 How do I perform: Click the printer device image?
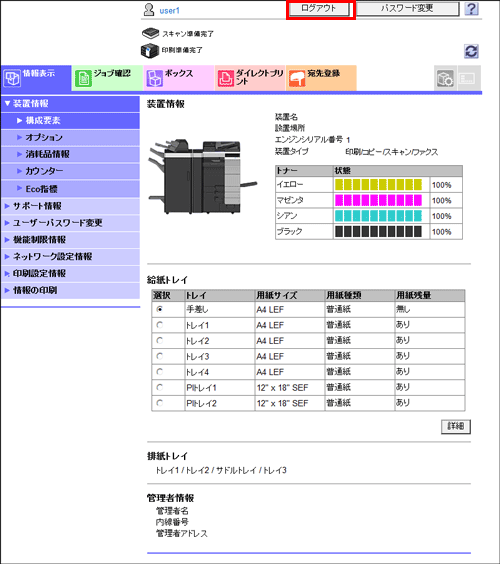tap(202, 177)
